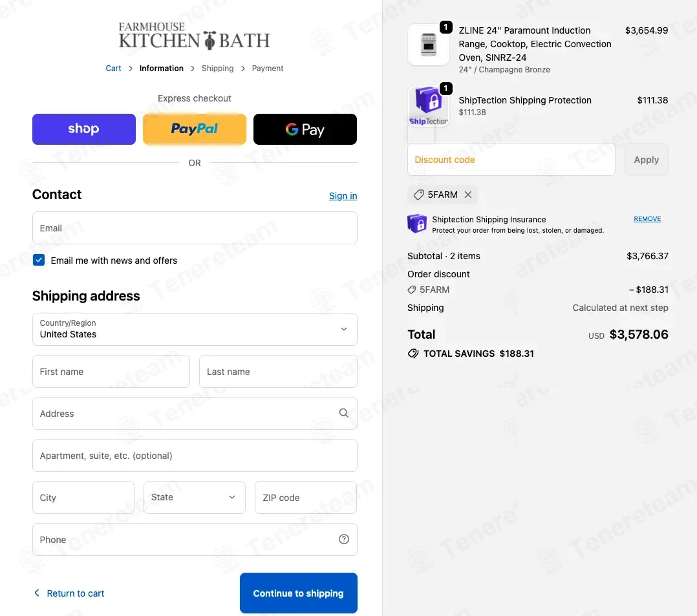Open the Country/Region dropdown
This screenshot has height=616, width=697.
(195, 330)
